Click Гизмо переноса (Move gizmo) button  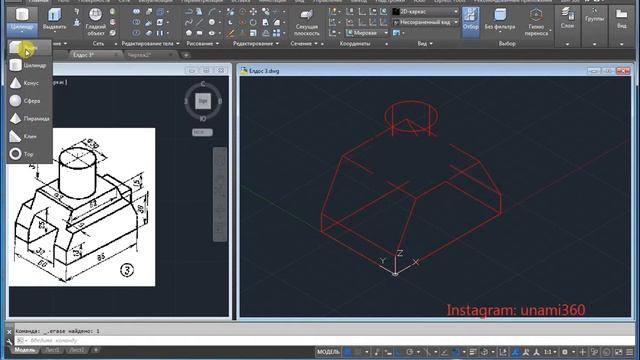pos(536,23)
